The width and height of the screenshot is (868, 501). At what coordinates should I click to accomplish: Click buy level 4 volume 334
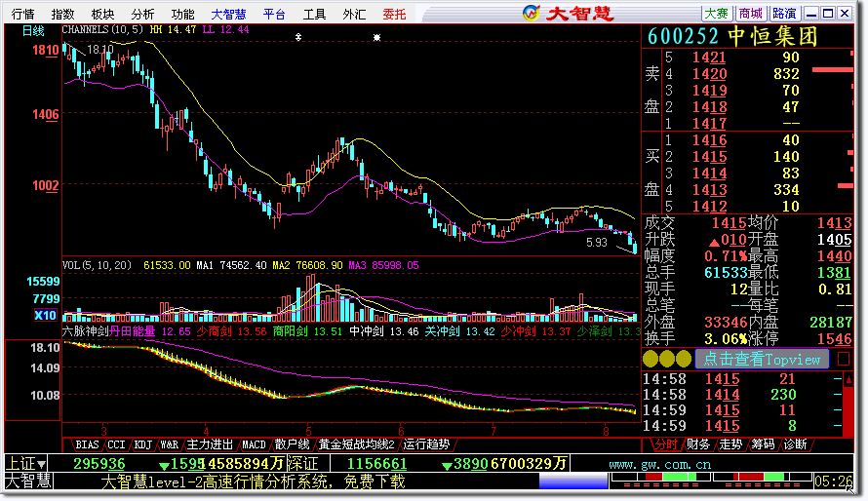(x=786, y=190)
